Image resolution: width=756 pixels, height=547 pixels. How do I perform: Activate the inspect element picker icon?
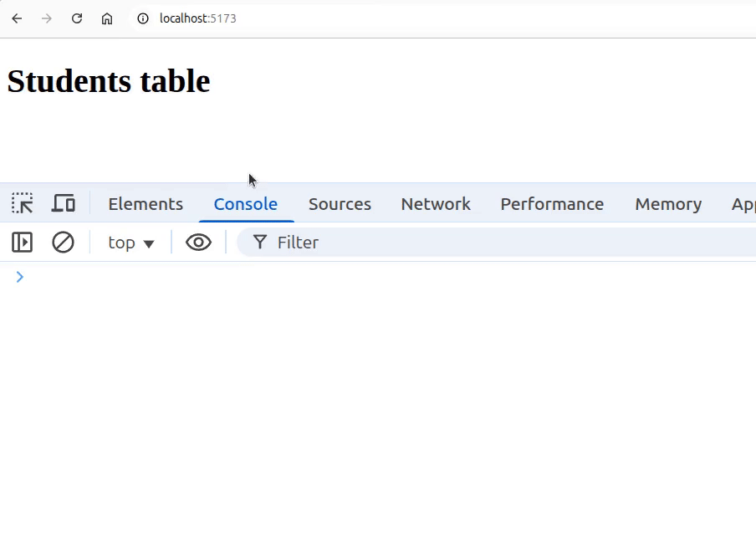click(22, 203)
